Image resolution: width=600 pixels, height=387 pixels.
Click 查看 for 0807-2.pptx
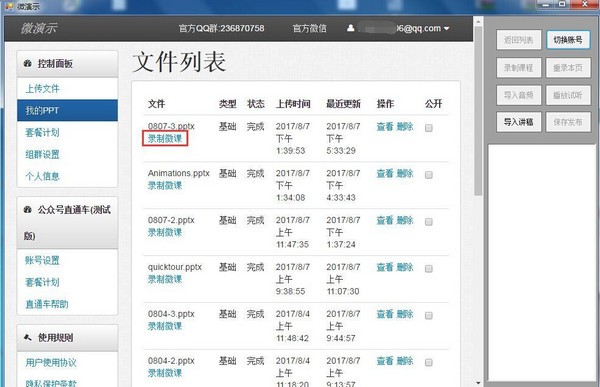tap(385, 220)
